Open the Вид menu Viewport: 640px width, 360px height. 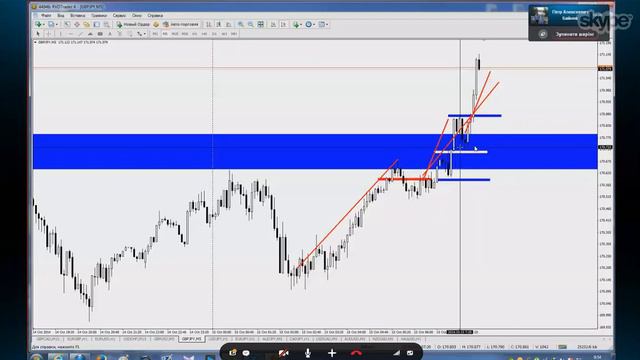tap(60, 16)
